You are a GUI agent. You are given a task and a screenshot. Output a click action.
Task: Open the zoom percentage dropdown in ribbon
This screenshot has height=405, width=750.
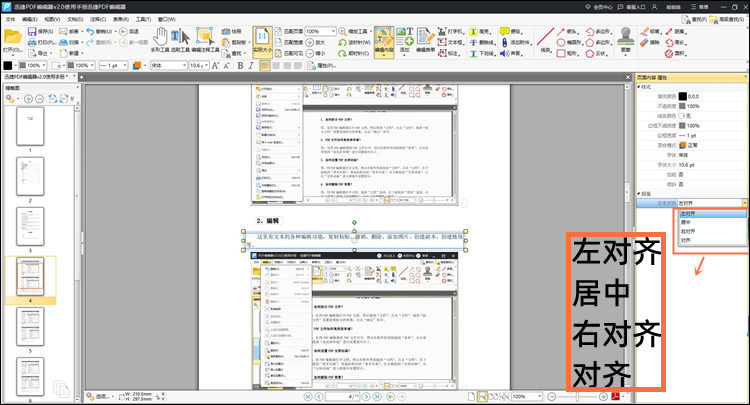333,31
